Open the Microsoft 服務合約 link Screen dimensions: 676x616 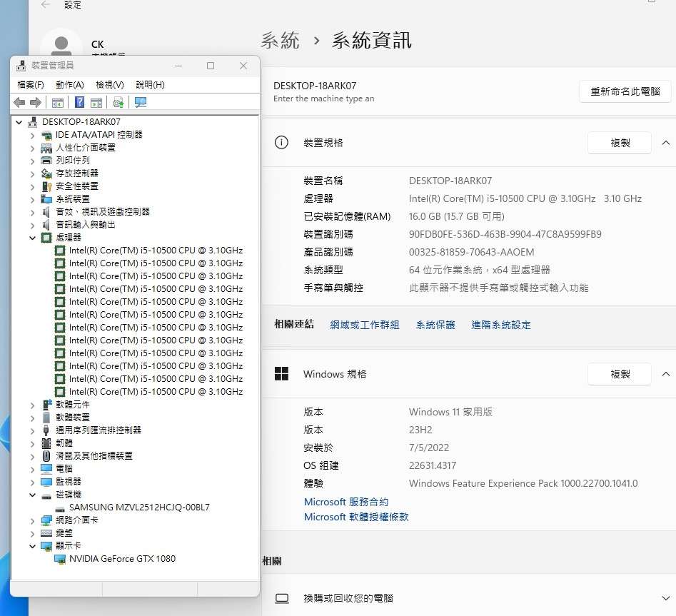coord(345,502)
